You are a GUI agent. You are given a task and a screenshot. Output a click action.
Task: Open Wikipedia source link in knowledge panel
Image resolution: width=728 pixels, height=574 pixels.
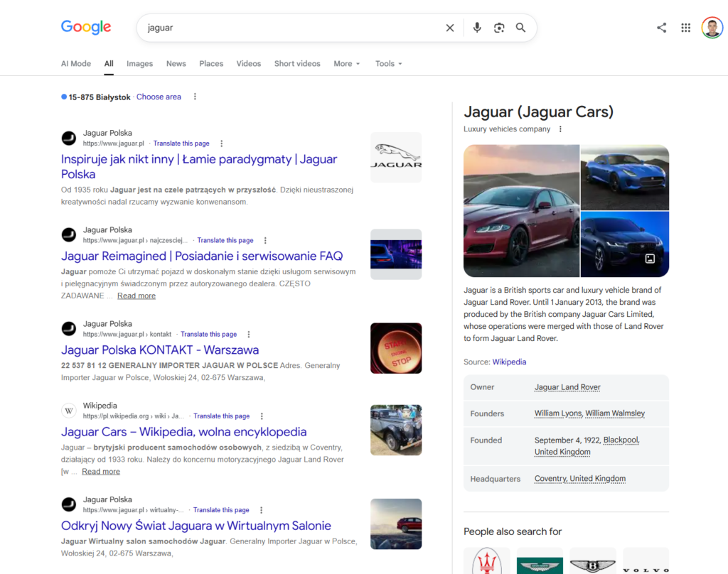(x=509, y=362)
